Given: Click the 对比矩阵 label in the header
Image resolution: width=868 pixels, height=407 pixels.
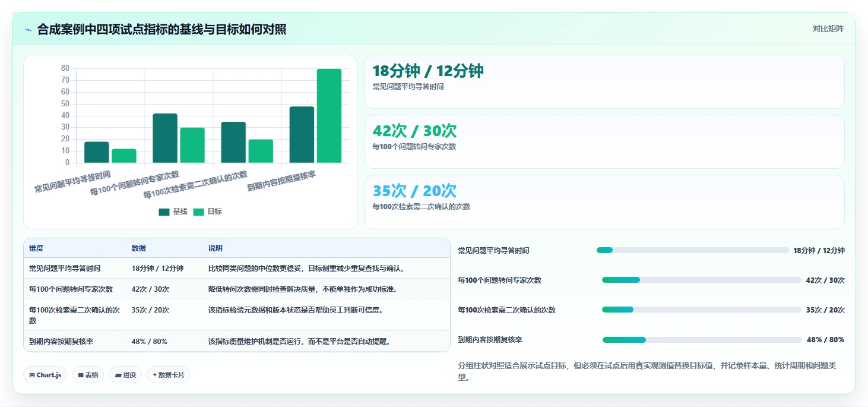Looking at the screenshot, I should (828, 29).
